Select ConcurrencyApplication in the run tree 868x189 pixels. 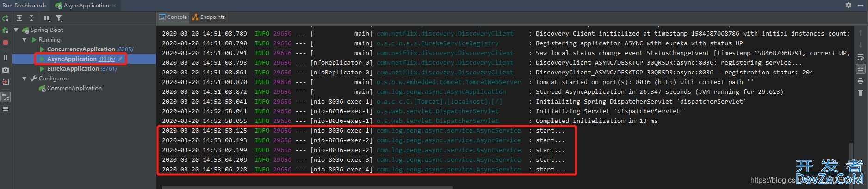pyautogui.click(x=81, y=49)
